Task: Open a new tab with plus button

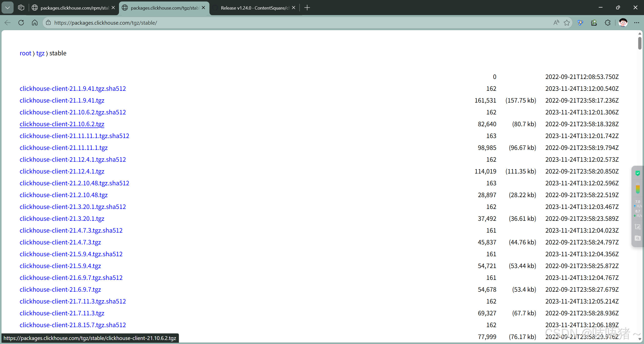Action: (x=307, y=8)
